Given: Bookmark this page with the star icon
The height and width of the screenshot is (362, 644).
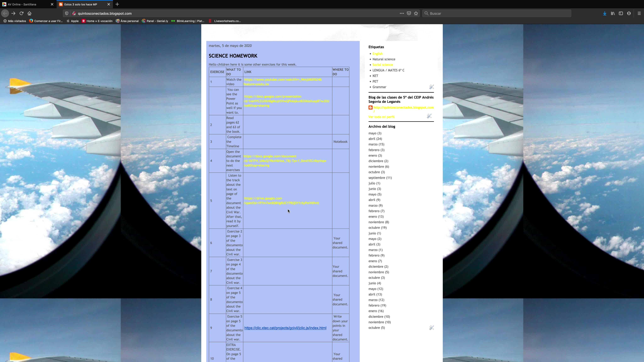Looking at the screenshot, I should pyautogui.click(x=416, y=14).
